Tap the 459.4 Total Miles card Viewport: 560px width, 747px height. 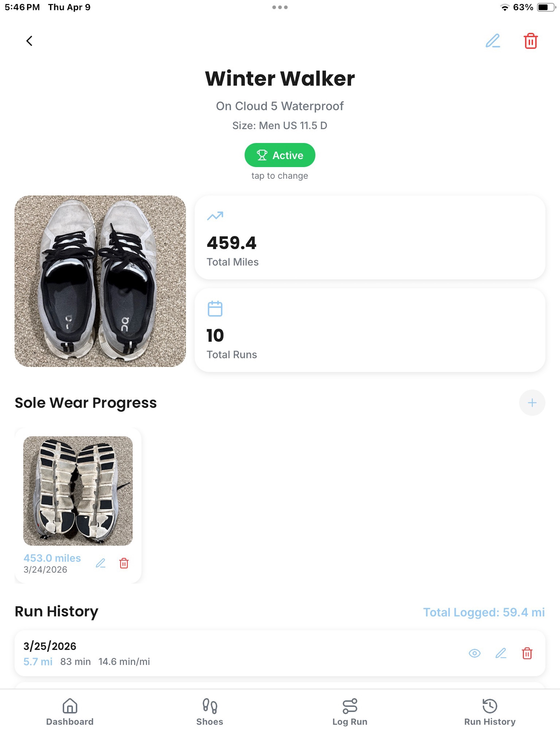click(370, 238)
